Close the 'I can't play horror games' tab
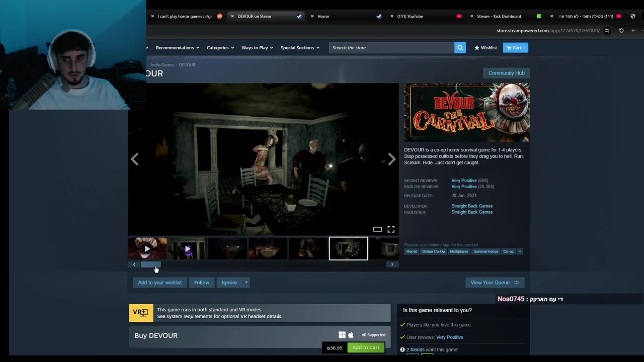This screenshot has width=644, height=362. [x=152, y=16]
